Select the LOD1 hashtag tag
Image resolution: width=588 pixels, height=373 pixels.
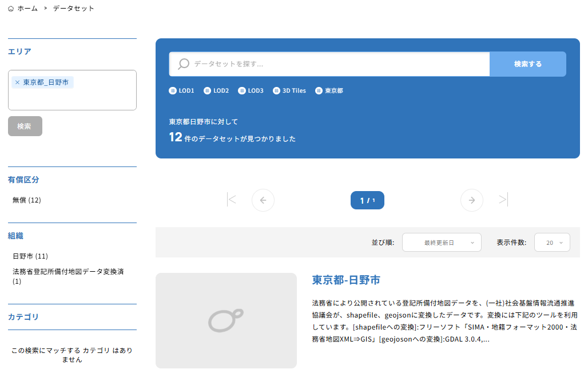tap(182, 90)
